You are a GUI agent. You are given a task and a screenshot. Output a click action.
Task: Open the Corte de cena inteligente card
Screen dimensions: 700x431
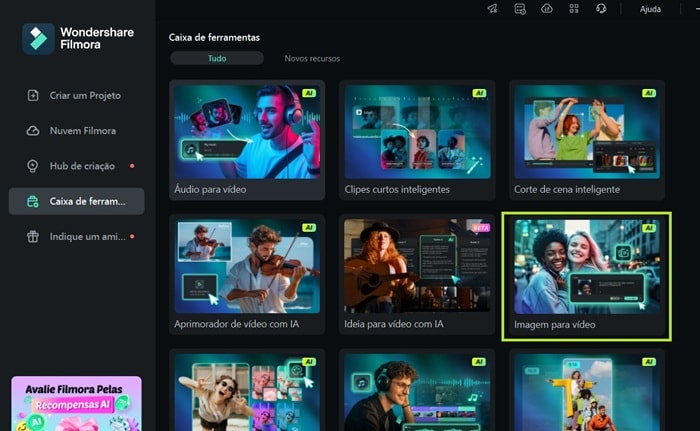tap(587, 140)
